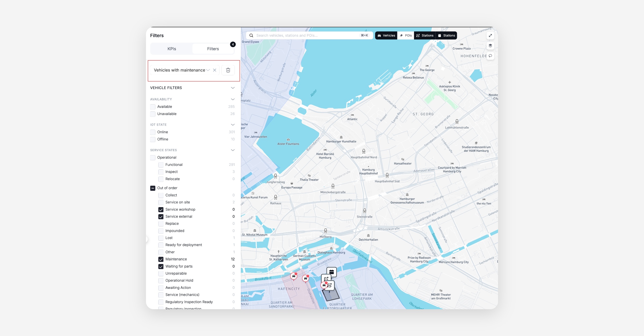Clear the Vehicles with maintenance selection
This screenshot has width=644, height=336.
click(x=215, y=70)
